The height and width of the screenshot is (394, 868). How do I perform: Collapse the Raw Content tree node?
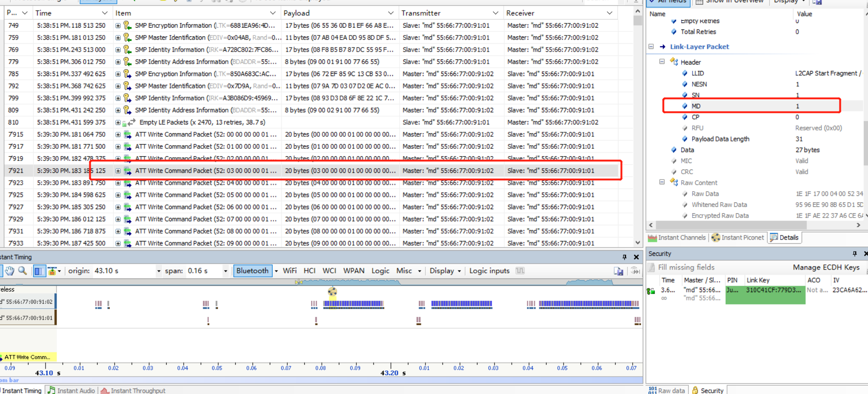[x=662, y=182]
